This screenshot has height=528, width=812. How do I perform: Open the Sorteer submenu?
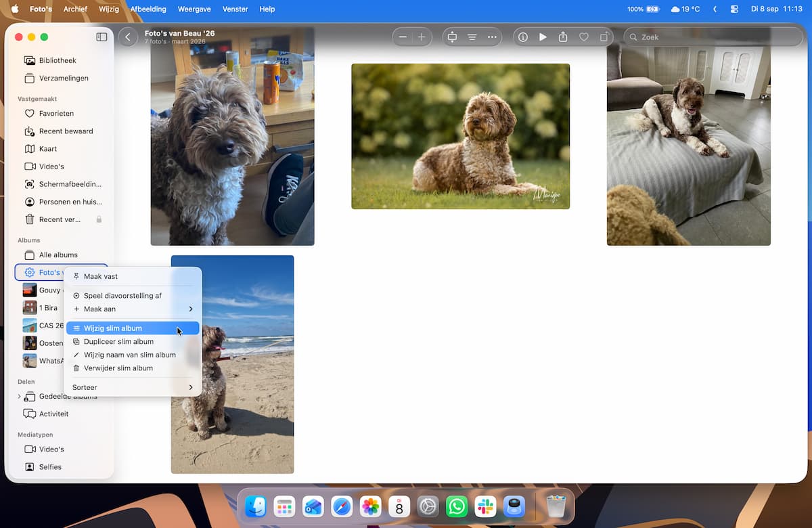(133, 387)
